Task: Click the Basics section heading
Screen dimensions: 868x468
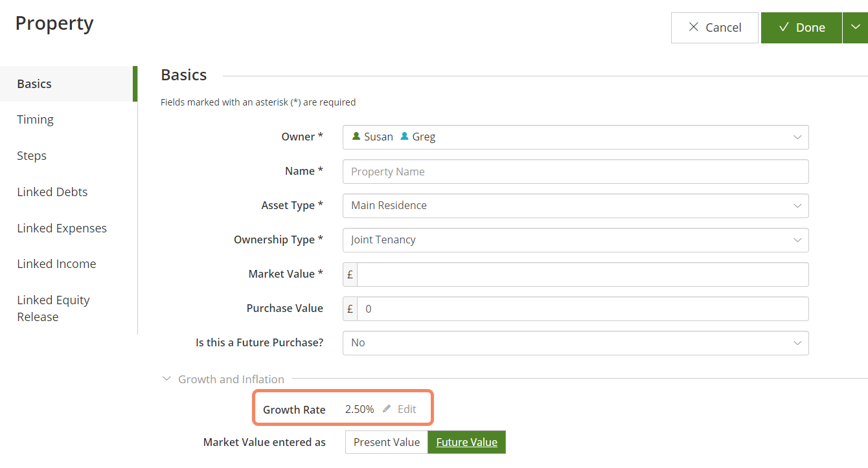Action: point(184,75)
